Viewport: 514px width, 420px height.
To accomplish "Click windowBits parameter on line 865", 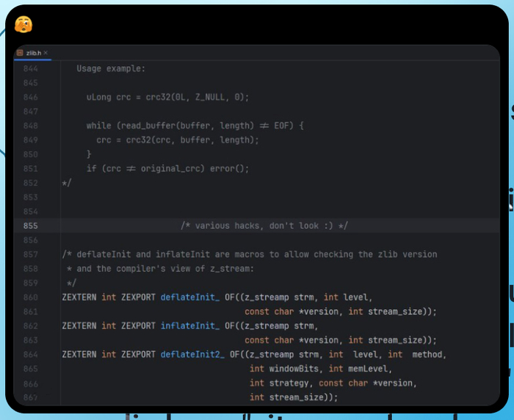I will click(297, 369).
